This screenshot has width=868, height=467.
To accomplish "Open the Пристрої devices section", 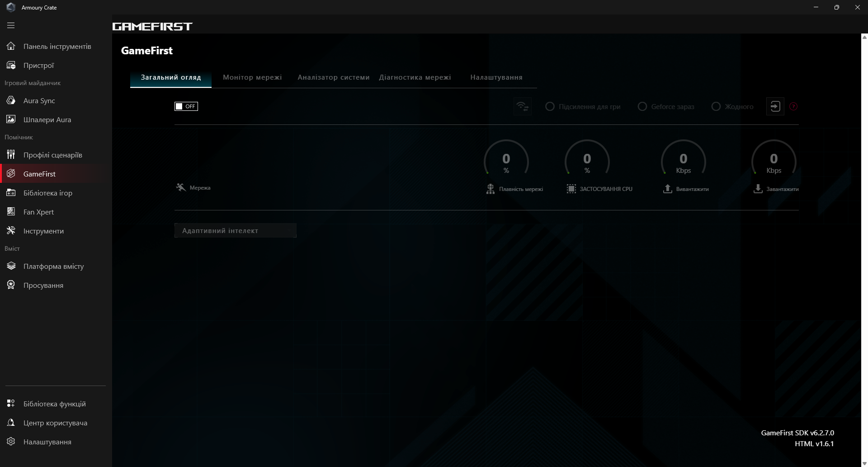I will tap(56, 65).
